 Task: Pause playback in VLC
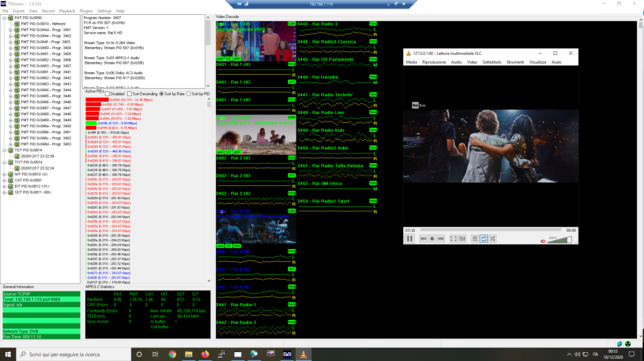(x=409, y=239)
